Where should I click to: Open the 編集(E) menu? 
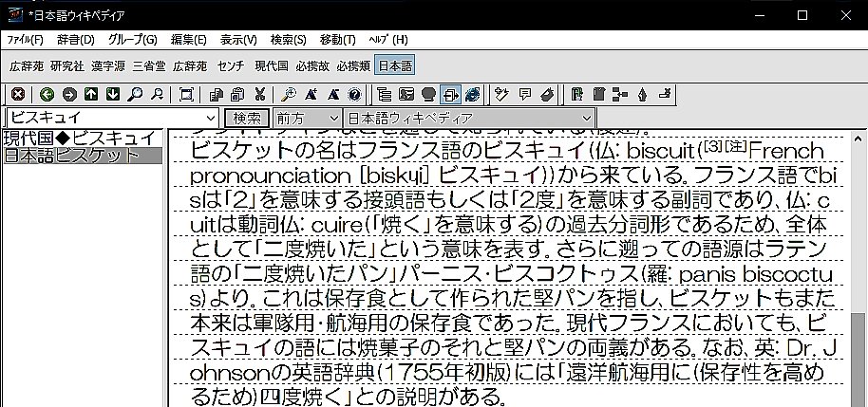(x=188, y=40)
